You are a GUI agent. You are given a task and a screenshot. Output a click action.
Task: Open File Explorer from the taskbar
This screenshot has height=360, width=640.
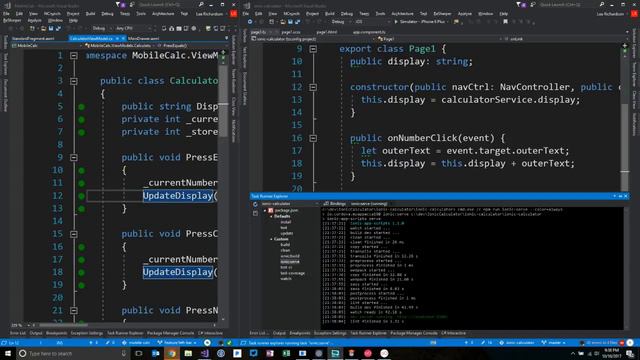coord(188,353)
